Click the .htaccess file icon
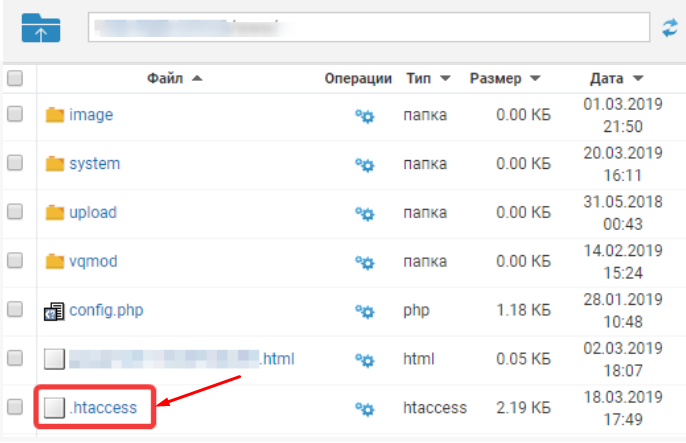This screenshot has height=443, width=686. [54, 408]
